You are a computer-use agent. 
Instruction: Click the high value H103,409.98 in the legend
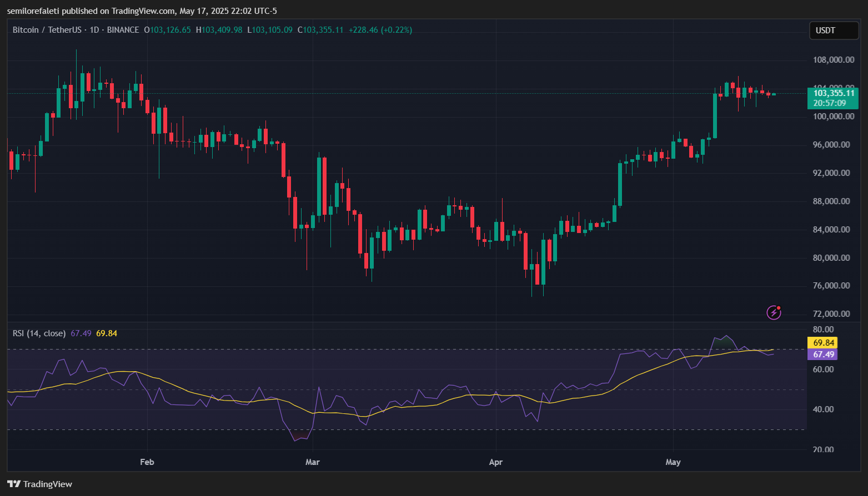tap(219, 30)
